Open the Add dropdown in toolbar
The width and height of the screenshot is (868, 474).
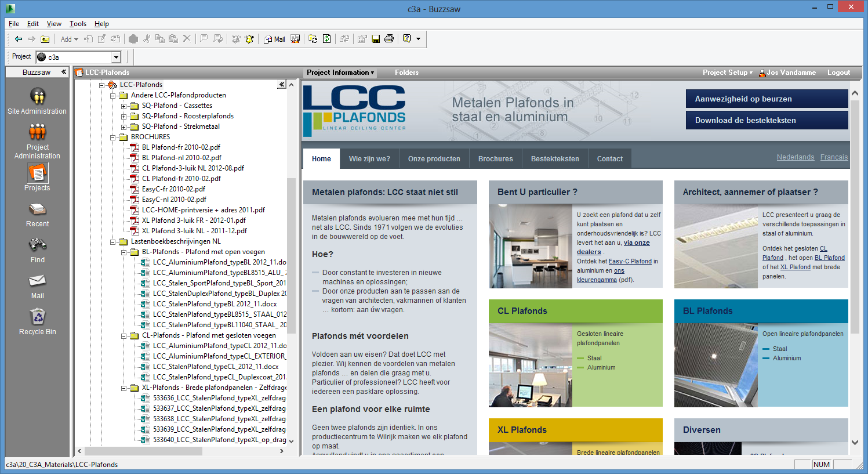click(x=70, y=39)
